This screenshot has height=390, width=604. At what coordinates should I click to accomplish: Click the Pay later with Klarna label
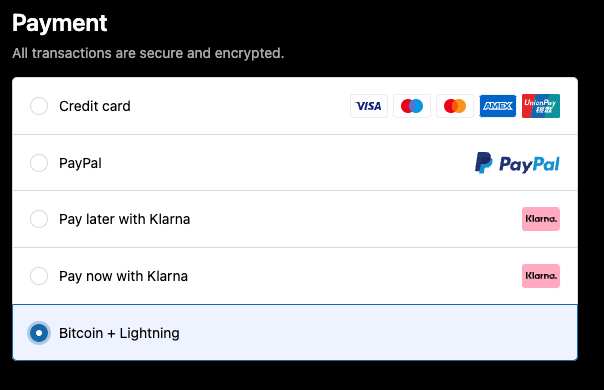pos(124,219)
